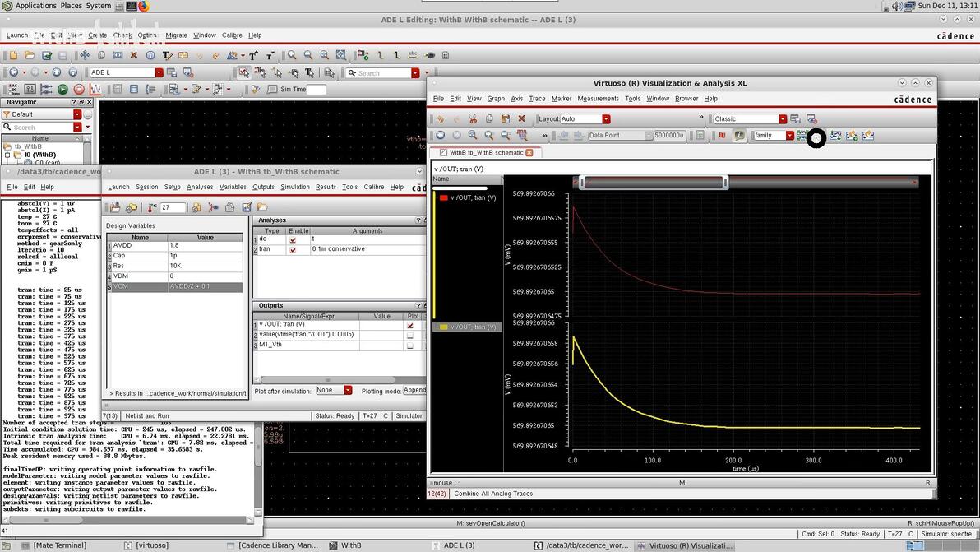Enable Plot checkbox for M1_Vth output

pos(410,346)
